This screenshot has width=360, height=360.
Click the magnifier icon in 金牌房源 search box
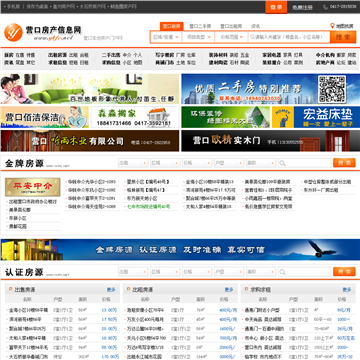[x=282, y=163]
